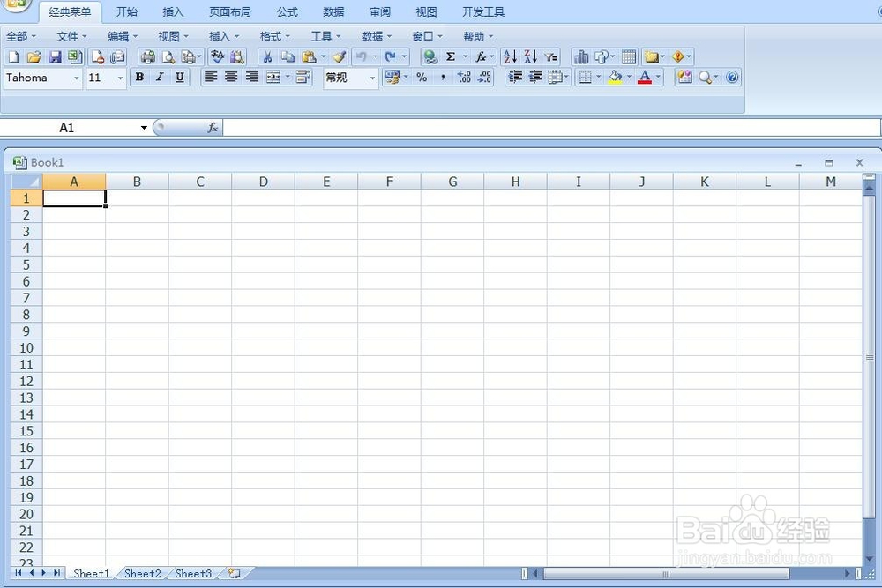Switch to the 页面布局 ribbon tab
The width and height of the screenshot is (882, 588).
(230, 11)
